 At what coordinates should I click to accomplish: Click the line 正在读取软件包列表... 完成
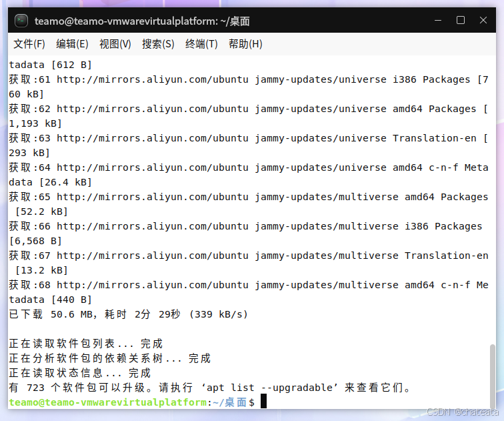[x=86, y=344]
